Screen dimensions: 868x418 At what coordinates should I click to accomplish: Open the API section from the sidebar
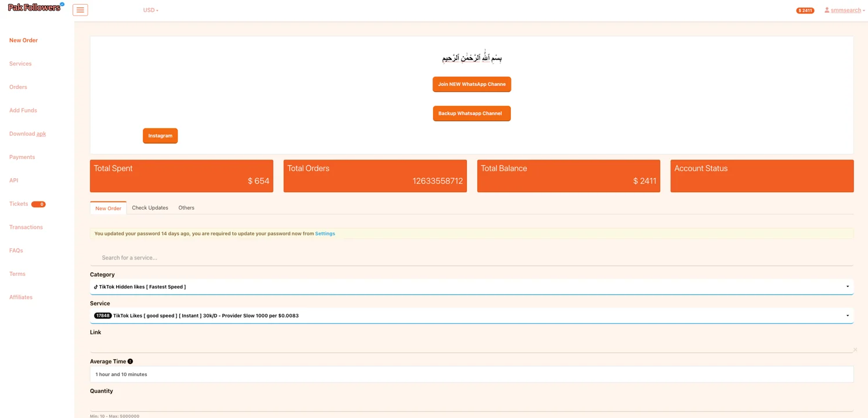tap(13, 180)
